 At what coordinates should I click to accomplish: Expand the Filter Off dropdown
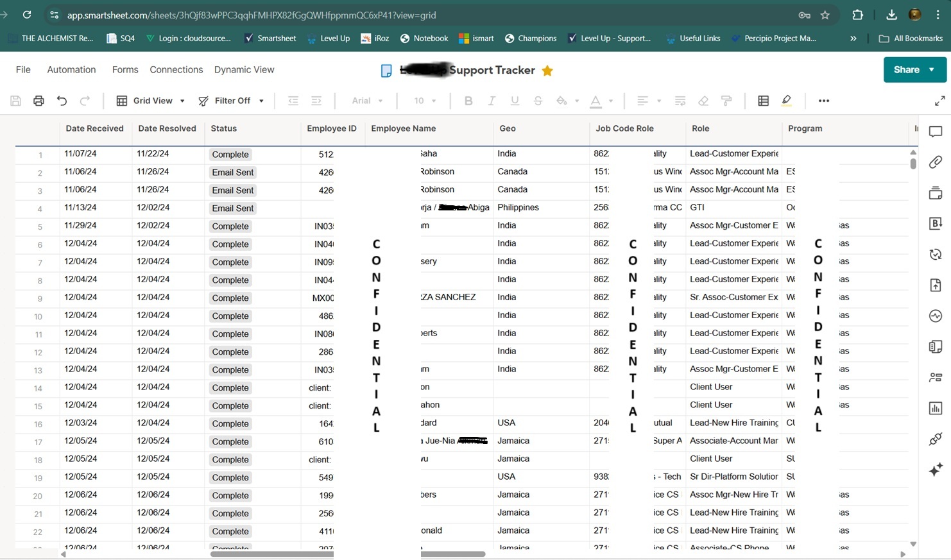[x=232, y=101]
